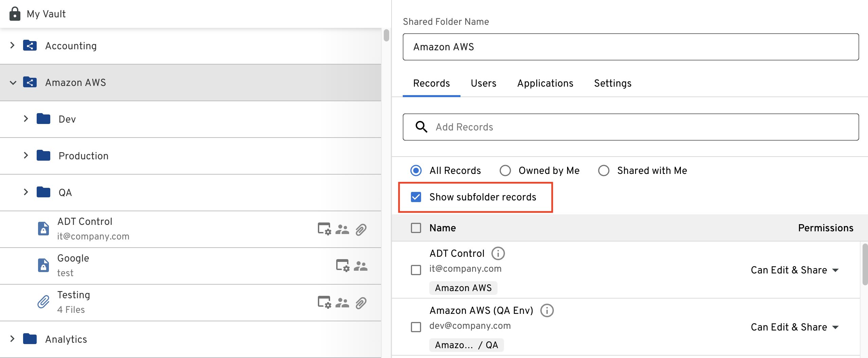Click the Shared Folder Name input field
868x358 pixels.
point(631,47)
